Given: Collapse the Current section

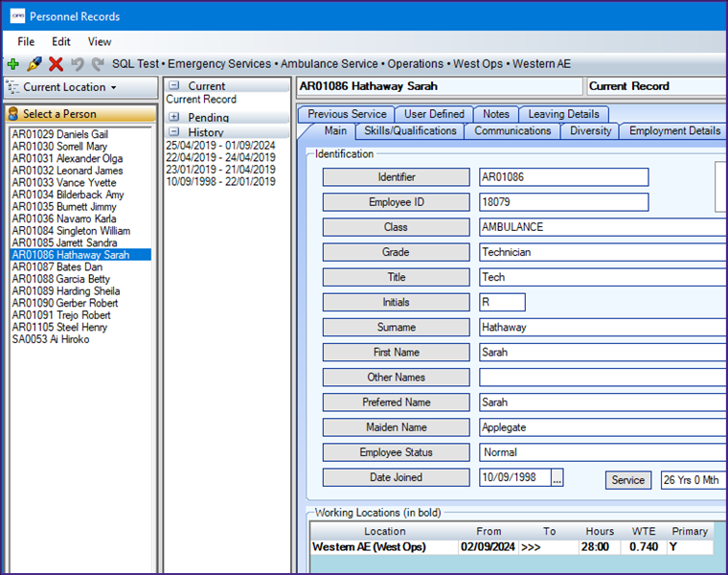Looking at the screenshot, I should point(174,86).
